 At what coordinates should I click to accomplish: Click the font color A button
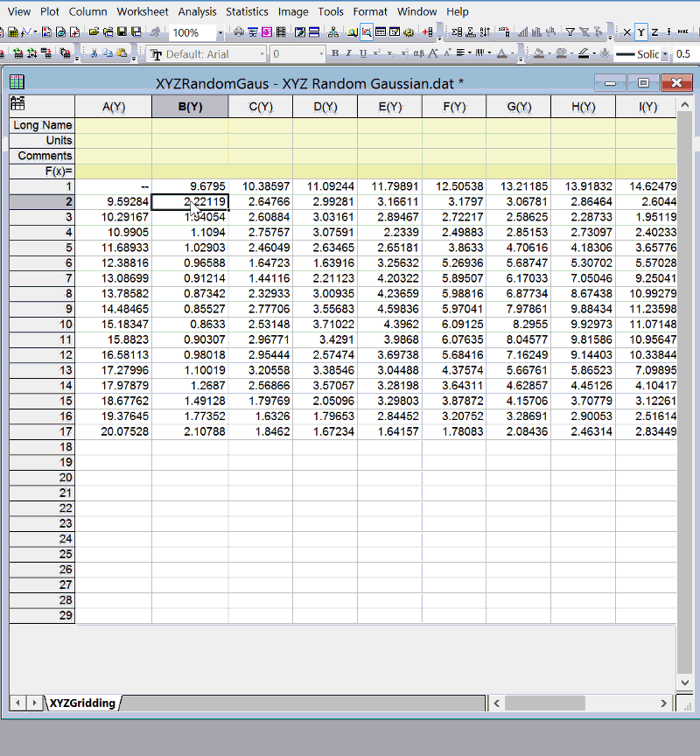click(502, 53)
